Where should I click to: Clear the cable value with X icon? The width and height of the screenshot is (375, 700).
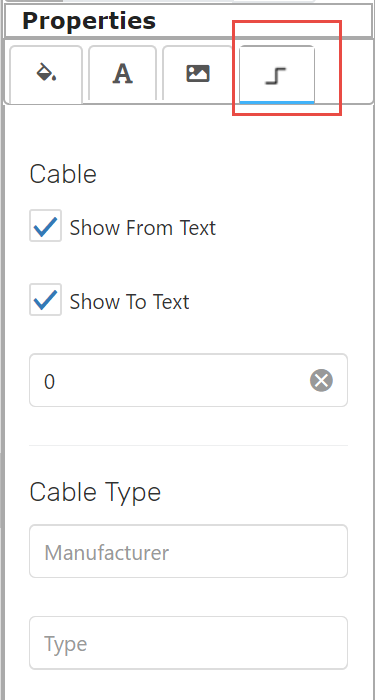tap(321, 380)
